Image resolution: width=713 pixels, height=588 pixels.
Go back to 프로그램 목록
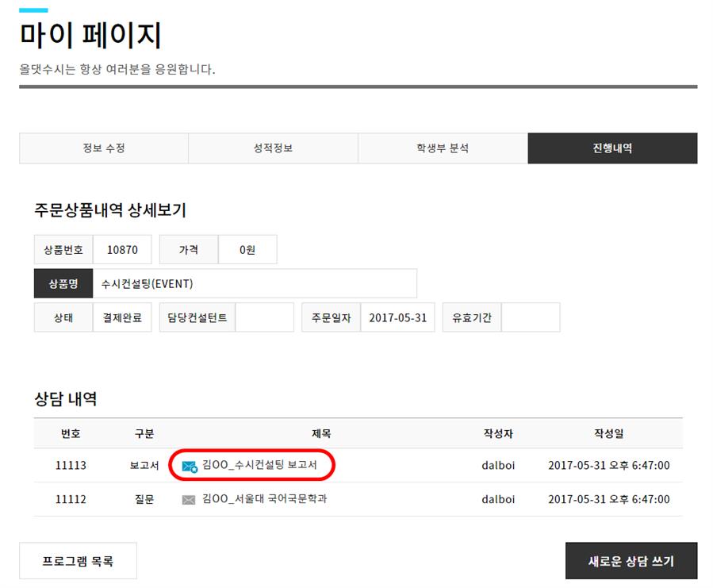78,561
